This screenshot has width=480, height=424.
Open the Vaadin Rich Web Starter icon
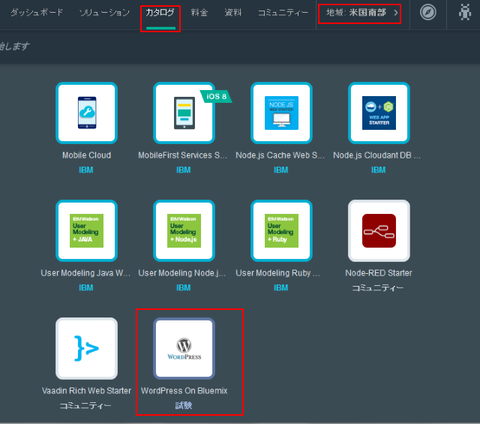click(87, 348)
